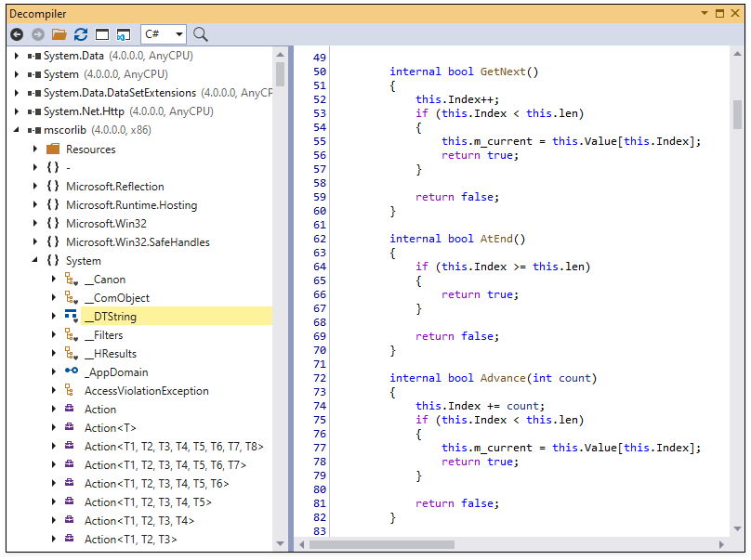Click the new window toolbar icon

coord(102,34)
